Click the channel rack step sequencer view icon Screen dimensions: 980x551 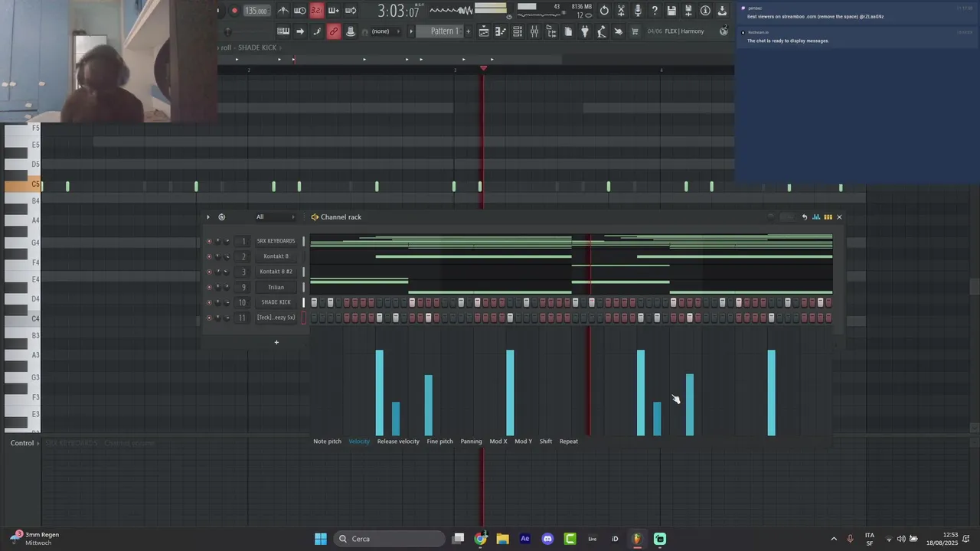tap(828, 217)
